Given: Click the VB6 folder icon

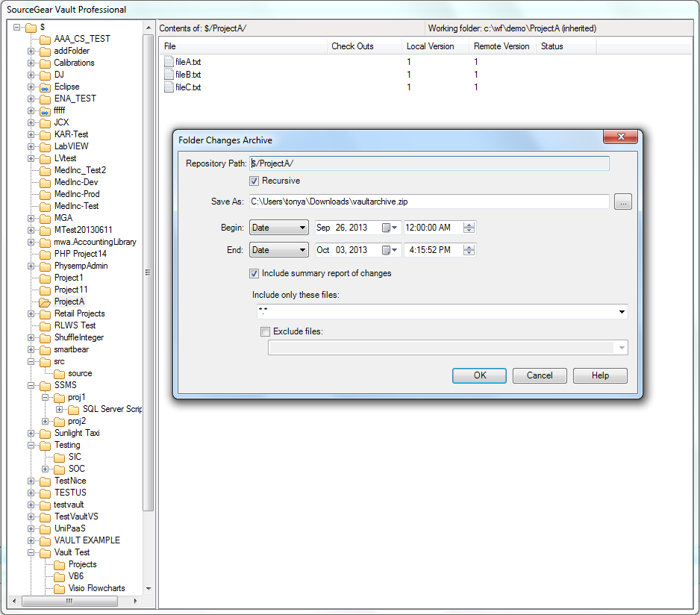Looking at the screenshot, I should [60, 577].
